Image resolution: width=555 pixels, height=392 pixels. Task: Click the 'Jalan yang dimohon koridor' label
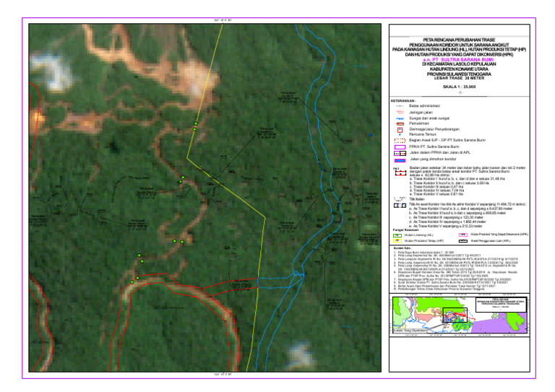(433, 160)
